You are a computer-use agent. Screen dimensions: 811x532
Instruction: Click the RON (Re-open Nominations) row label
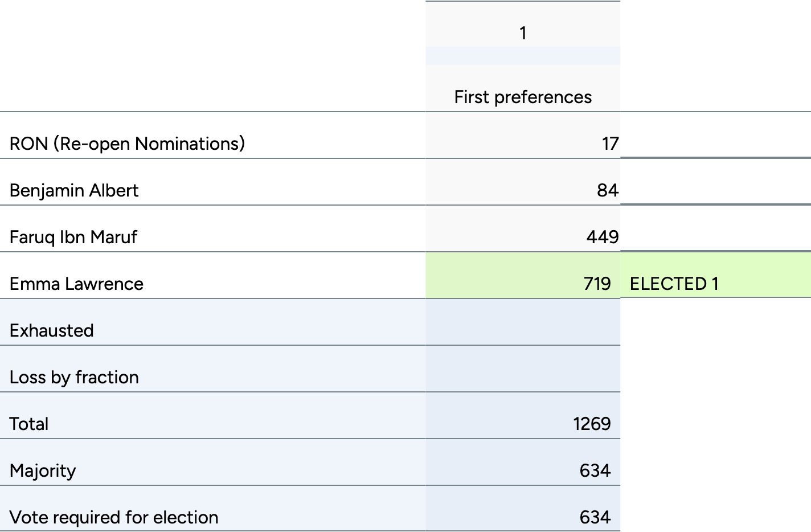(x=127, y=144)
